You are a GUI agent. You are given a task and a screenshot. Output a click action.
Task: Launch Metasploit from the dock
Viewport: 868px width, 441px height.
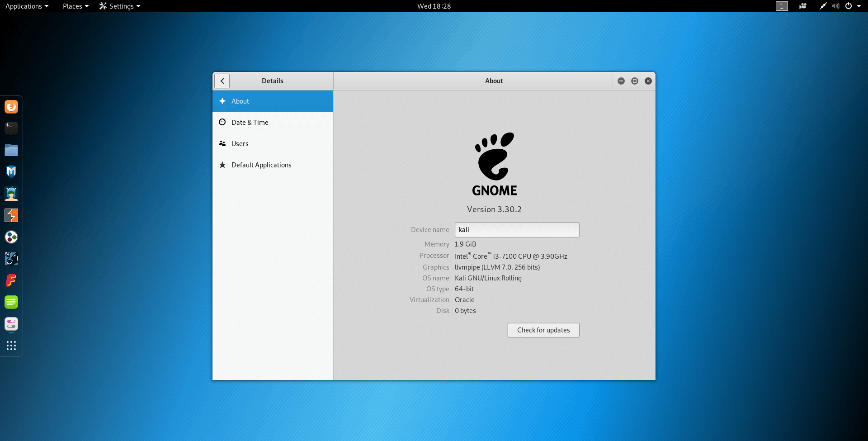point(11,172)
